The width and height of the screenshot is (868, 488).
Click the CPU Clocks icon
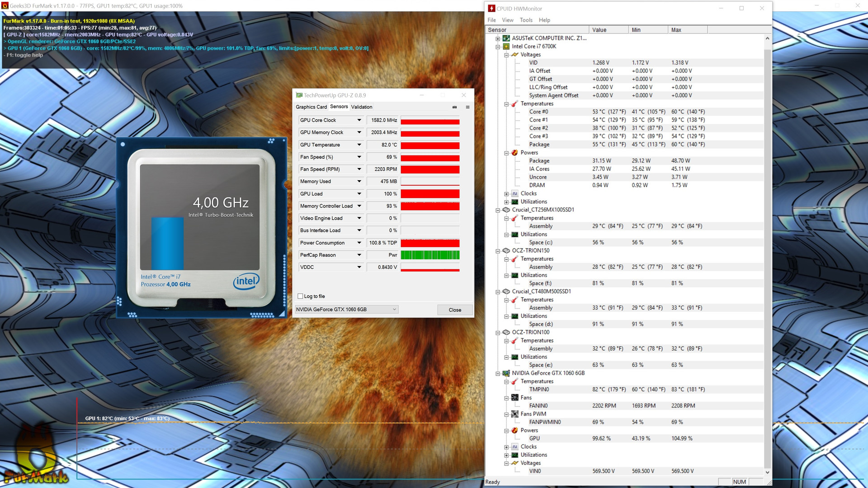point(514,193)
